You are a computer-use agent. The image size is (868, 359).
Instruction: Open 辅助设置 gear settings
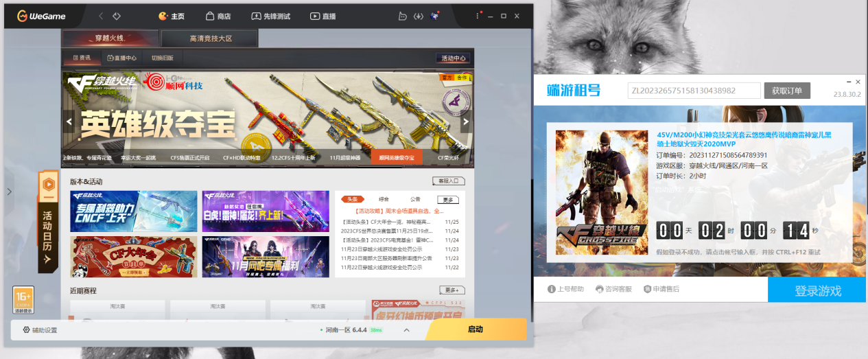(x=40, y=330)
